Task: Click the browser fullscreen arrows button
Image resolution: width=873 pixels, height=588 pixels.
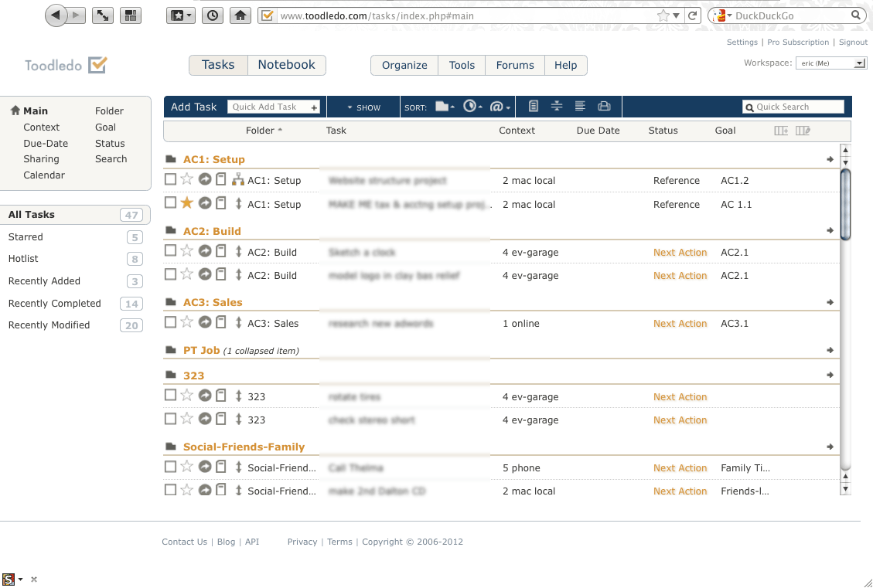Action: tap(102, 15)
